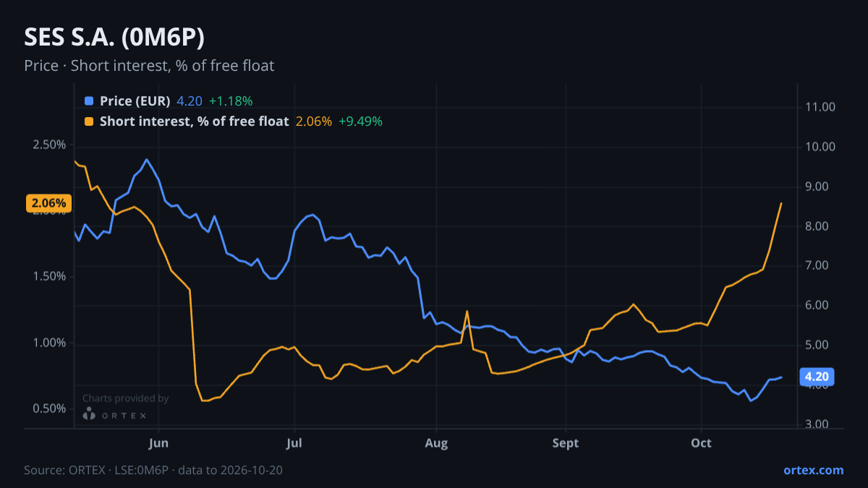
Task: Select the Short interest, % of free float legend label
Action: point(195,121)
